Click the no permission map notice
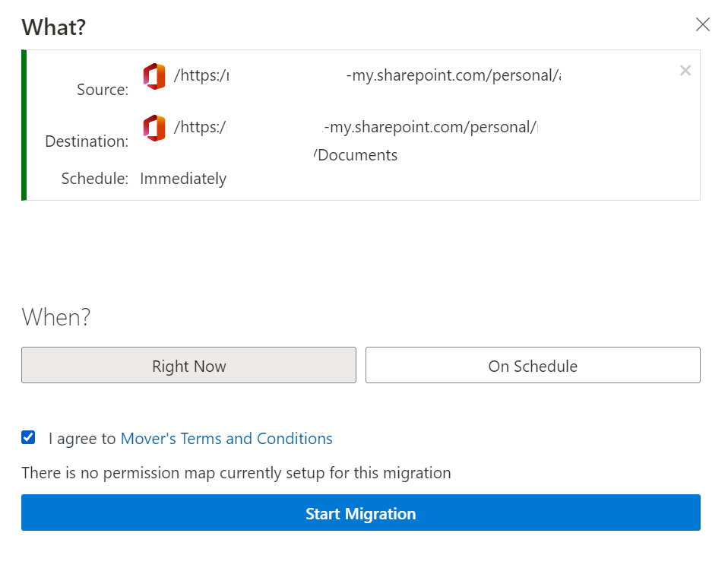The image size is (728, 584). pyautogui.click(x=236, y=473)
